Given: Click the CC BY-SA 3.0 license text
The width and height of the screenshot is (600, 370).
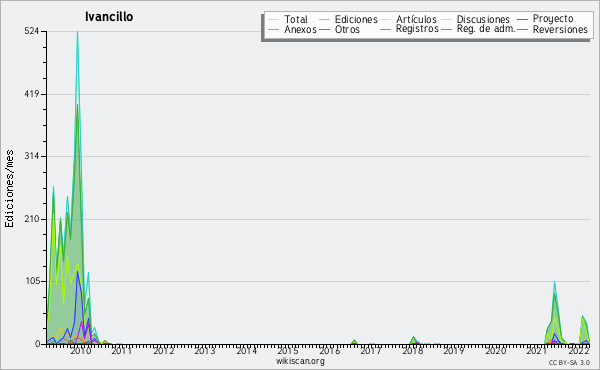Looking at the screenshot, I should 569,363.
